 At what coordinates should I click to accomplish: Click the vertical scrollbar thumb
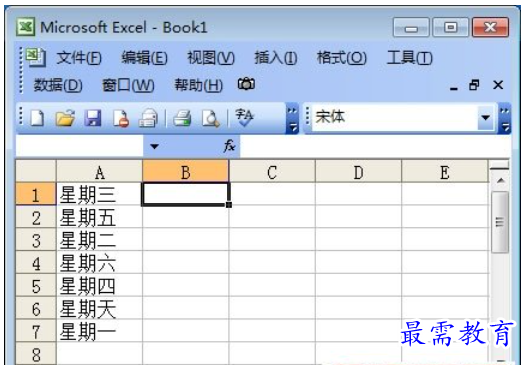(x=500, y=222)
